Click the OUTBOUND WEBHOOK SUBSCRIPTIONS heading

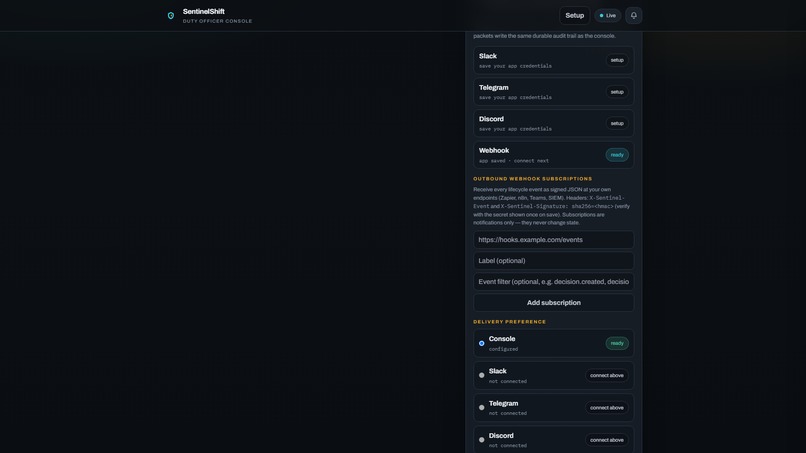click(x=533, y=179)
